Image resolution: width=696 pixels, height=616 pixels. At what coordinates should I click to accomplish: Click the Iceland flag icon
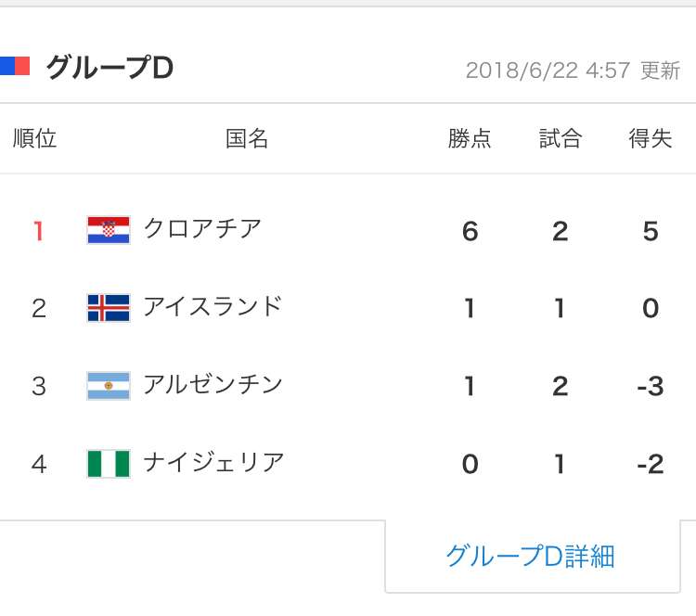click(109, 308)
